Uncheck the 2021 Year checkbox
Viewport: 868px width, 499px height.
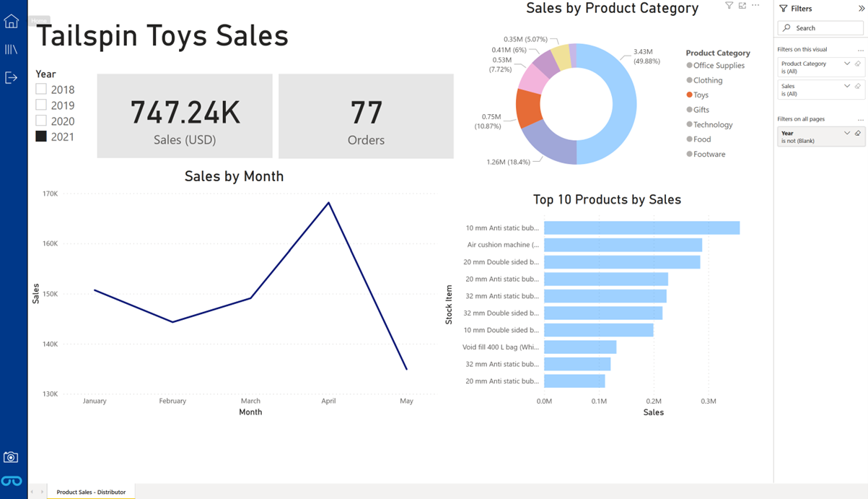pos(41,136)
